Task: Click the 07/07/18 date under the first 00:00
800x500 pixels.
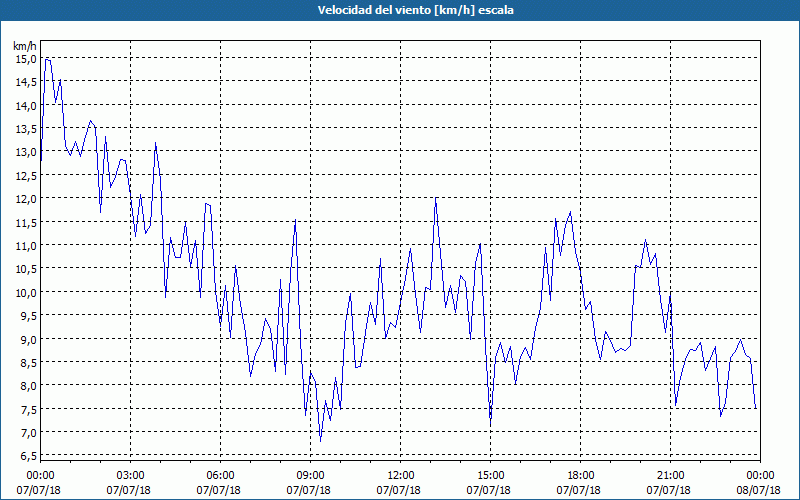Action: 38,490
